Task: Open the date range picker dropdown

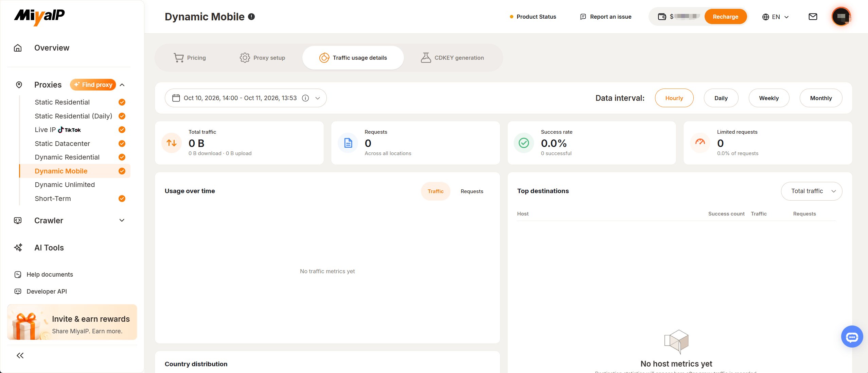Action: tap(246, 98)
